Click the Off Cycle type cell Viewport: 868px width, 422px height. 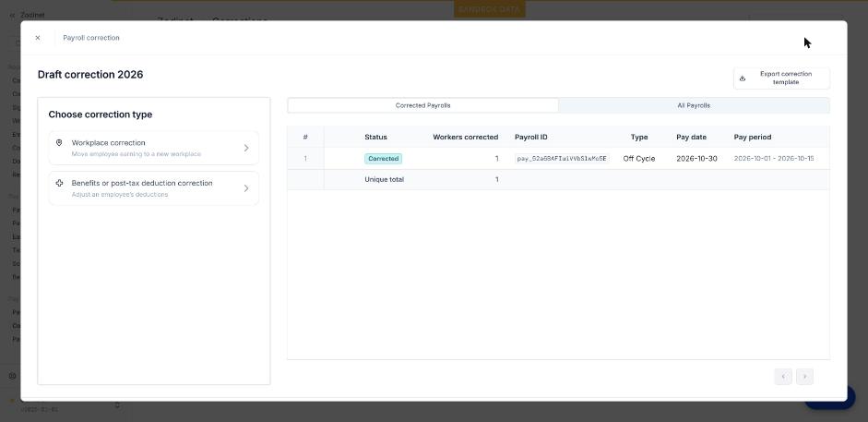coord(639,159)
